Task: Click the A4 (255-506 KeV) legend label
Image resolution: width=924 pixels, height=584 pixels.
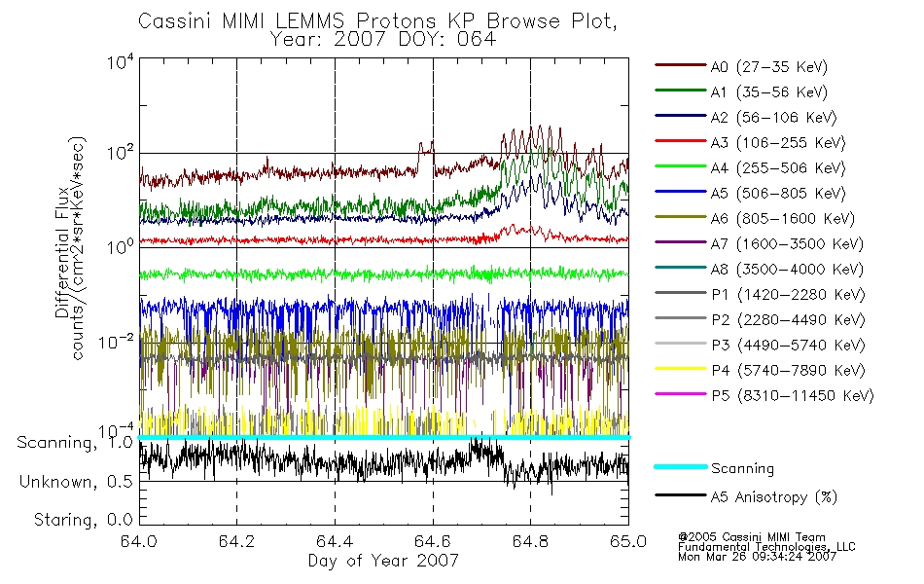Action: pos(778,168)
